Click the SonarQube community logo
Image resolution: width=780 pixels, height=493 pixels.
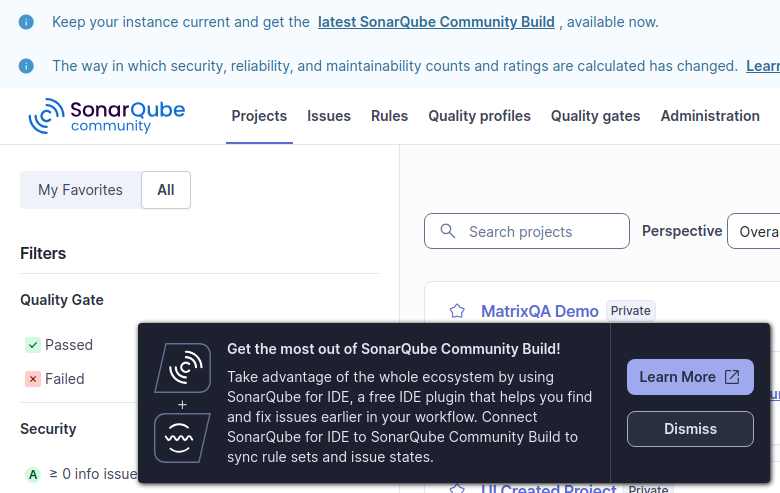(106, 116)
